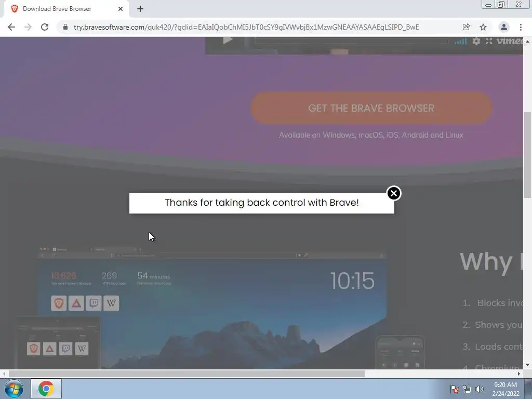
Task: Click the vertical scrollbar thumb
Action: pyautogui.click(x=527, y=155)
